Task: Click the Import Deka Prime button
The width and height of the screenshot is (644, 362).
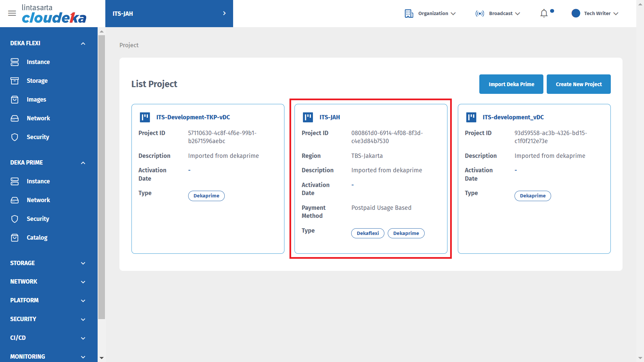Action: [511, 84]
